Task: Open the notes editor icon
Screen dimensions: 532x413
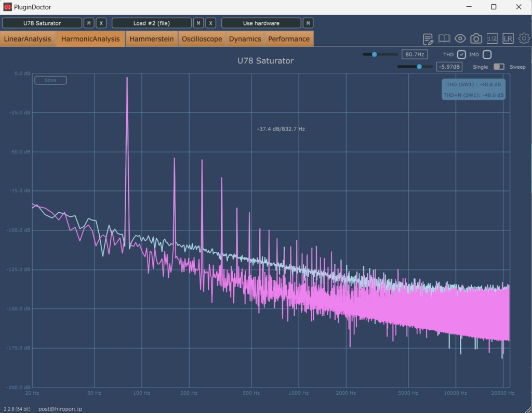Action: pos(428,39)
